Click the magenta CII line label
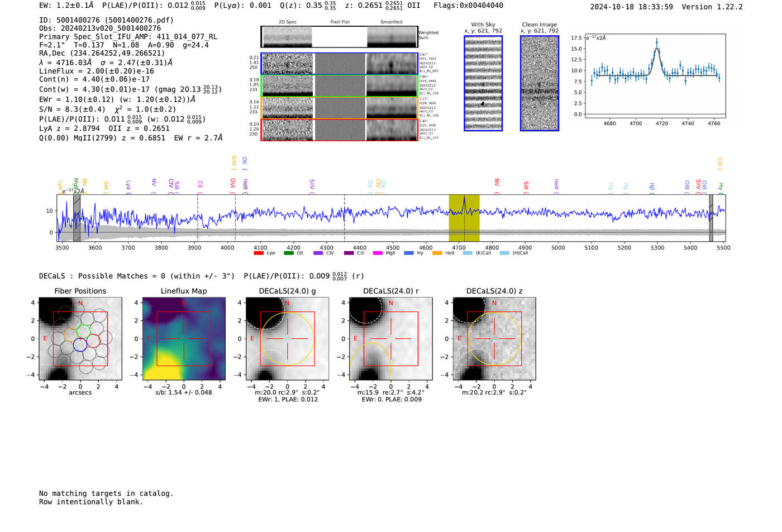 point(200,186)
